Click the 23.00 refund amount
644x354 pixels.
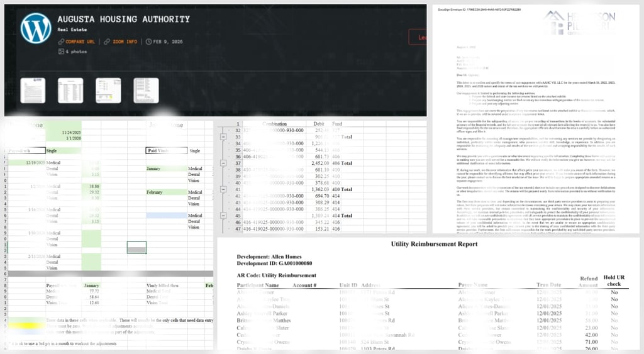(x=591, y=328)
